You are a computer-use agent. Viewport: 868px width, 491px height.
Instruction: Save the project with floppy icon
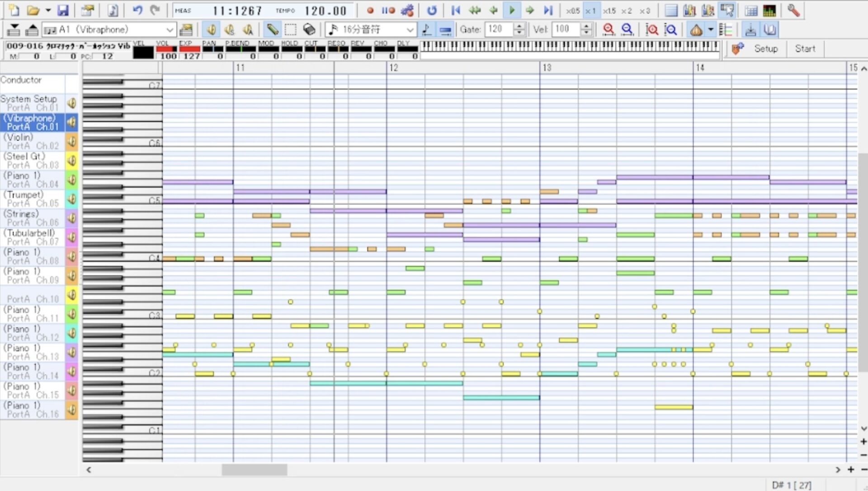click(63, 10)
